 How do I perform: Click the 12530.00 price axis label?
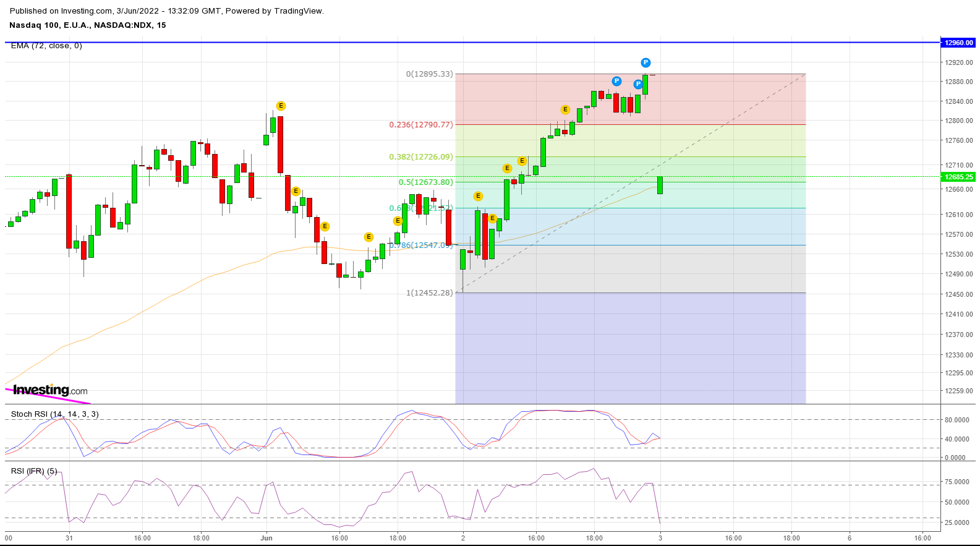(959, 254)
